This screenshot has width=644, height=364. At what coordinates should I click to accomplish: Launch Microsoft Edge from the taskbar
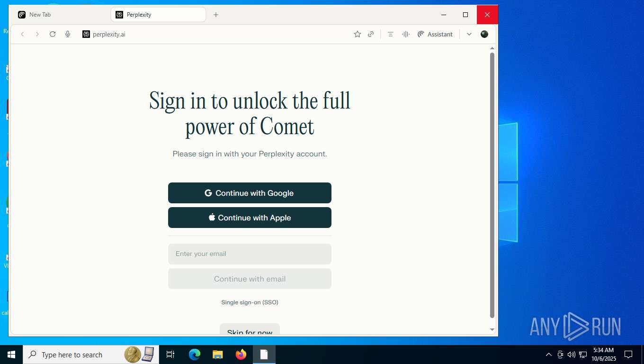click(x=194, y=355)
